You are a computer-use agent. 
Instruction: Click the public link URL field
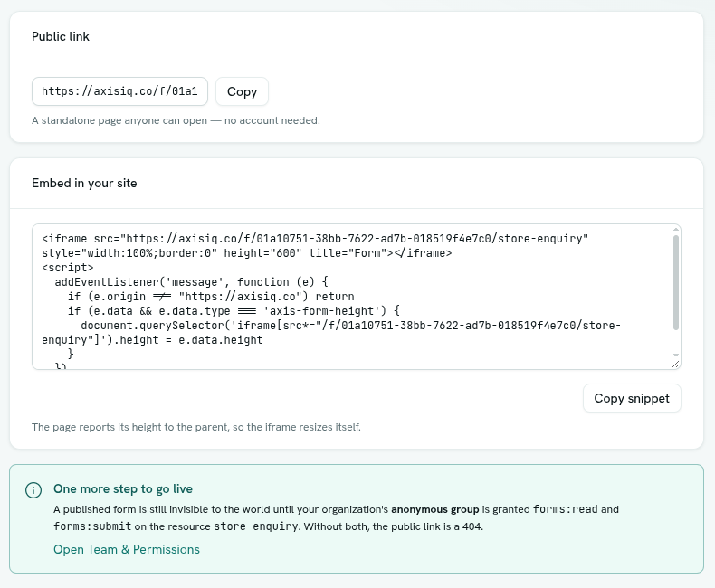[x=120, y=91]
